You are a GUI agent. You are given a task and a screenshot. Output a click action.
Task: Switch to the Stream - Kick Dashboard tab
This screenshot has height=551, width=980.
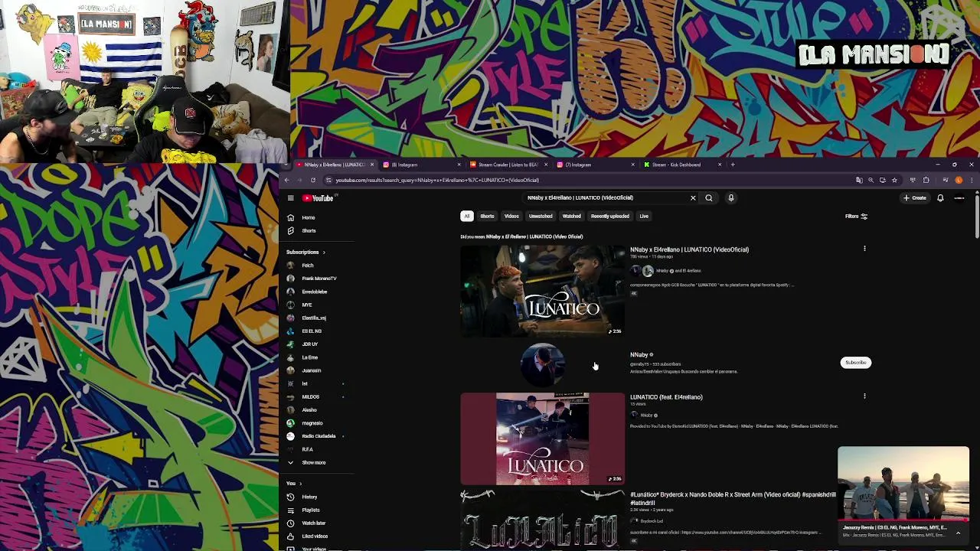coord(681,165)
